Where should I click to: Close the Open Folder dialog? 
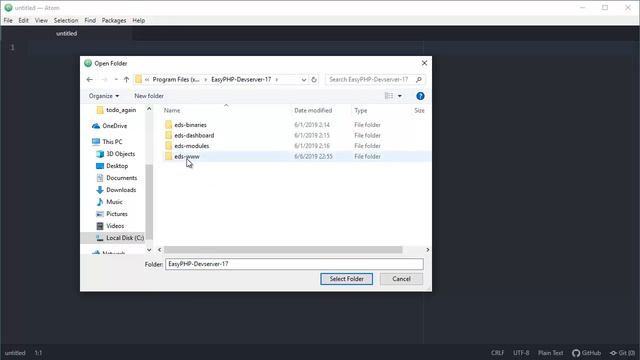(424, 63)
